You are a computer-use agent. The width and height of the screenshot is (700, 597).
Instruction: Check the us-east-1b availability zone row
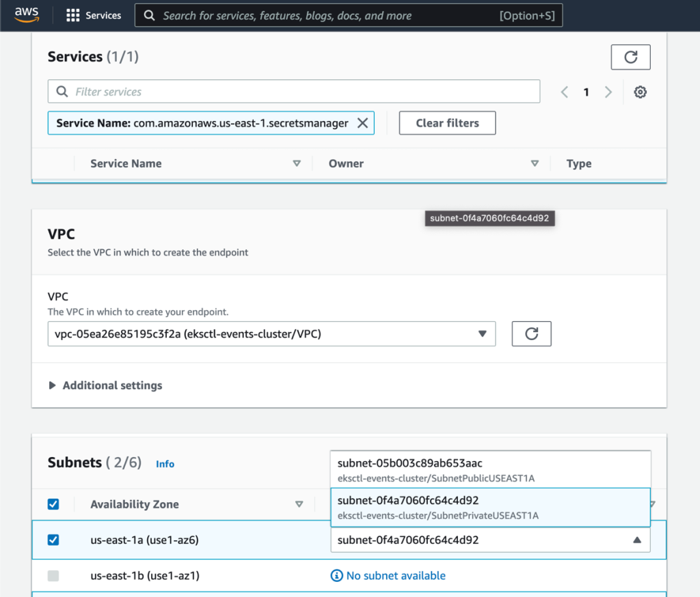pyautogui.click(x=53, y=576)
